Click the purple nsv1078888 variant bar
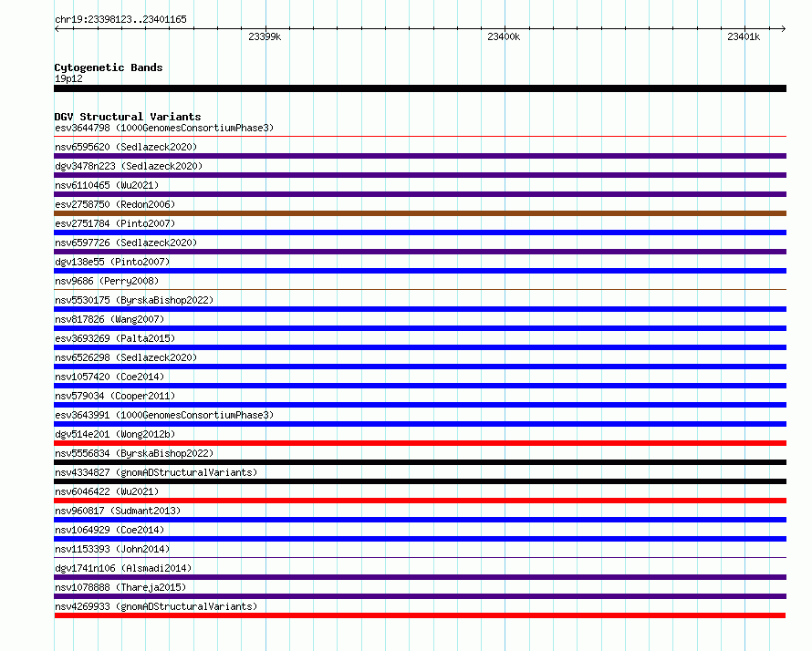The width and height of the screenshot is (812, 651). 420,596
